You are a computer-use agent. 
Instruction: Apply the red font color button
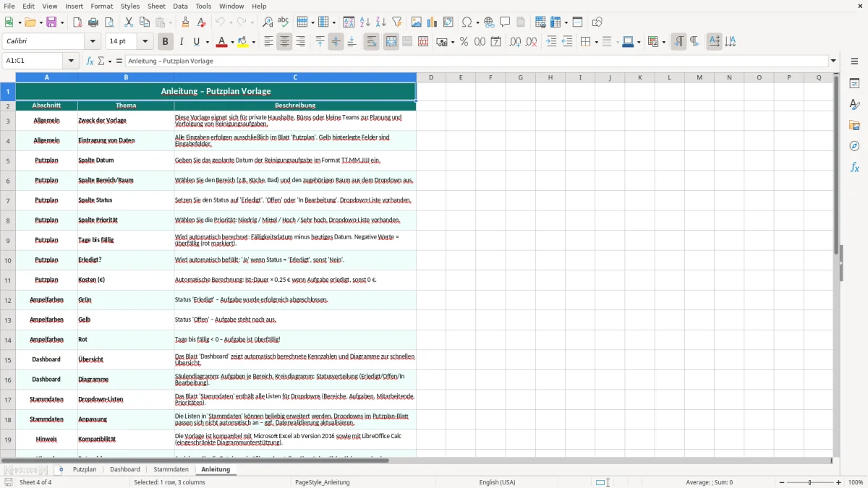pos(221,42)
